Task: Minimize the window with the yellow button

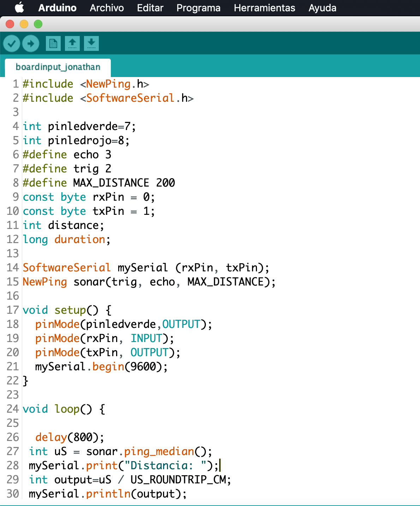Action: pos(24,24)
